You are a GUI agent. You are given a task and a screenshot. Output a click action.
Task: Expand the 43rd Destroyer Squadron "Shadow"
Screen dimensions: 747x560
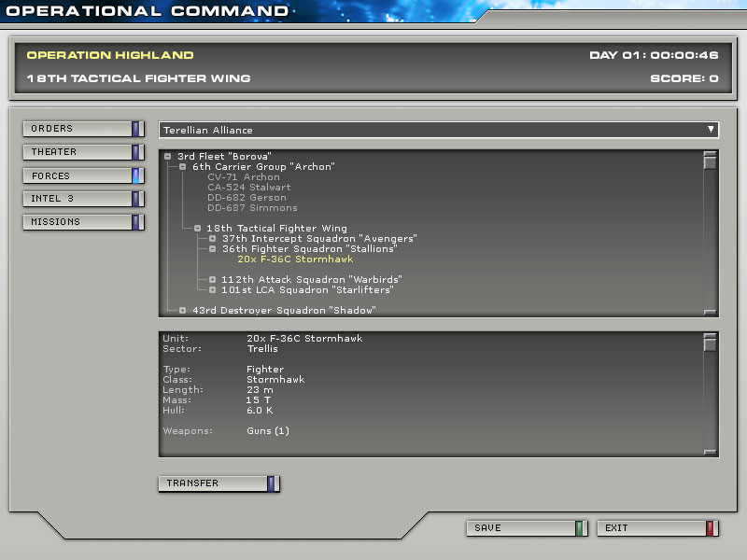point(183,310)
